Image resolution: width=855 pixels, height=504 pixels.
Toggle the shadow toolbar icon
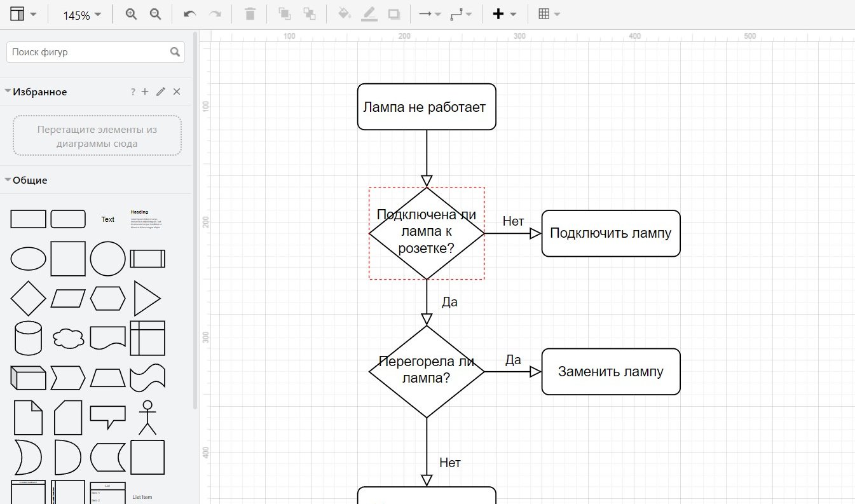click(x=394, y=14)
